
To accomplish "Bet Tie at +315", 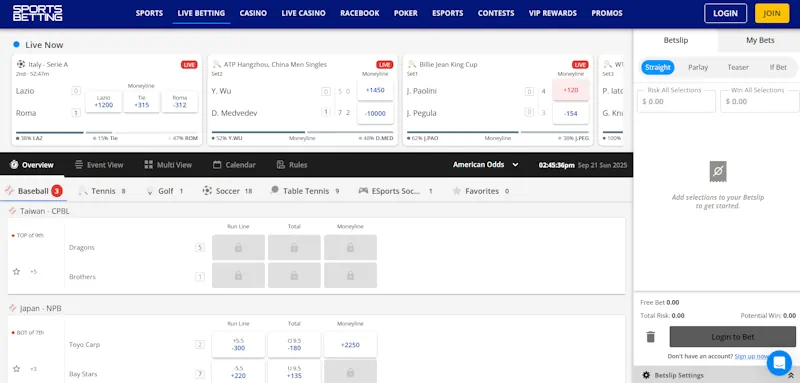I will pos(142,101).
